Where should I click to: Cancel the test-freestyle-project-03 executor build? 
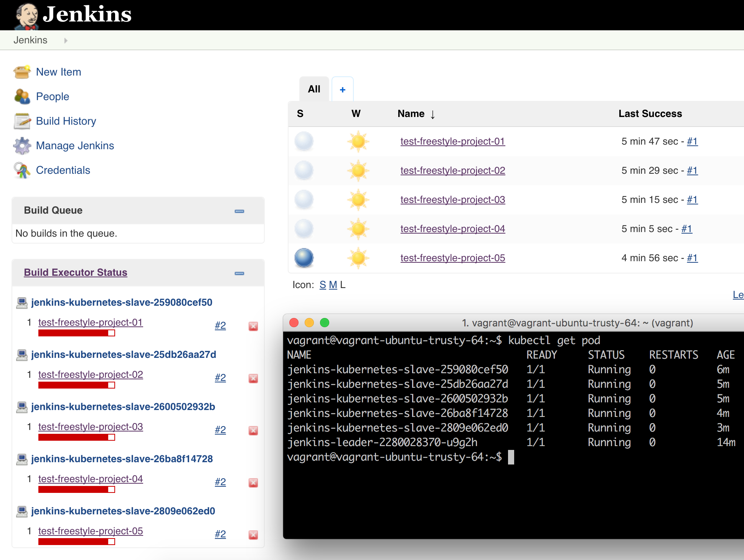click(x=253, y=430)
